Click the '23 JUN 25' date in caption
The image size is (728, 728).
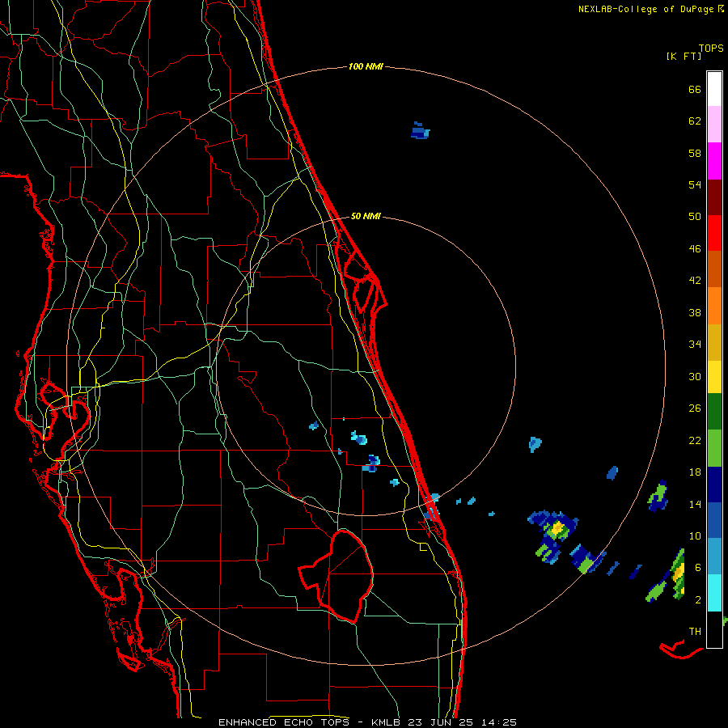tap(441, 722)
